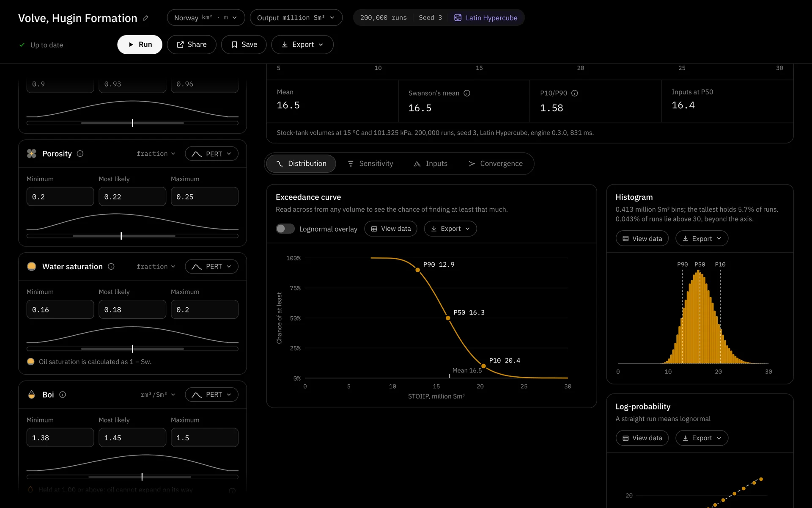The height and width of the screenshot is (508, 812).
Task: Open Boi rm³/Sm³ unit dropdown
Action: [x=158, y=395]
